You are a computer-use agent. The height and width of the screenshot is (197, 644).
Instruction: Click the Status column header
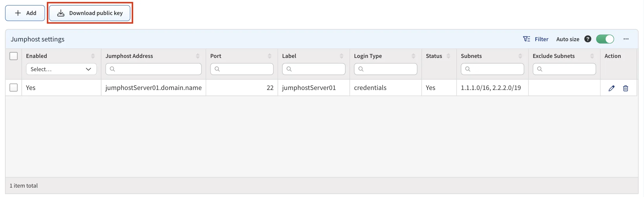click(x=434, y=56)
